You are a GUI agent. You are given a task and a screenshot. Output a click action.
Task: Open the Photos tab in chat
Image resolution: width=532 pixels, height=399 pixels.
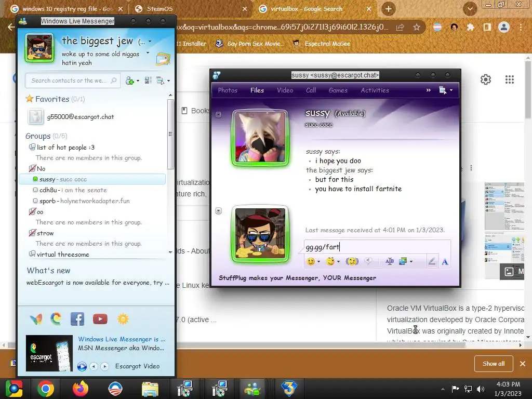coord(228,90)
